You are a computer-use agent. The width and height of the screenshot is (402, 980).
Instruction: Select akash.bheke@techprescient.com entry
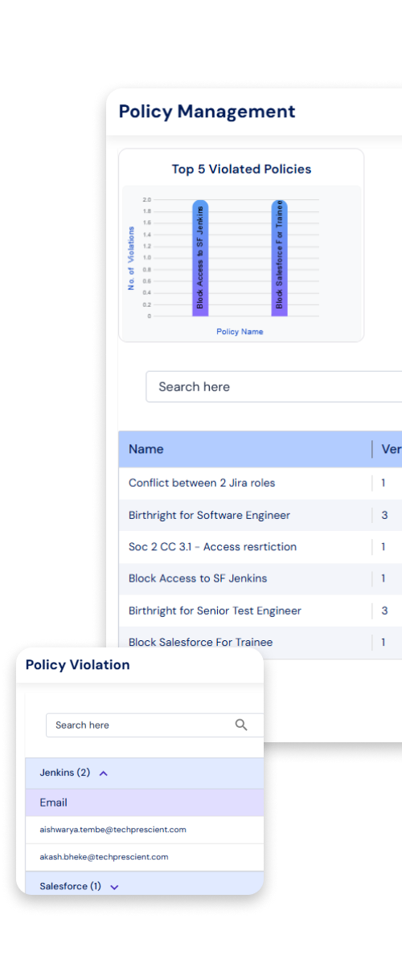coord(105,856)
